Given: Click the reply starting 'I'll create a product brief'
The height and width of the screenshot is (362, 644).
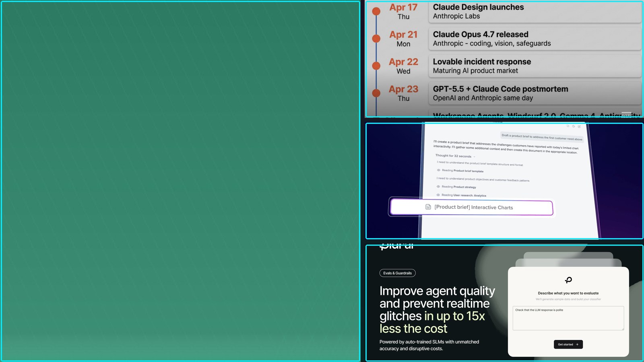Looking at the screenshot, I should coord(506,147).
